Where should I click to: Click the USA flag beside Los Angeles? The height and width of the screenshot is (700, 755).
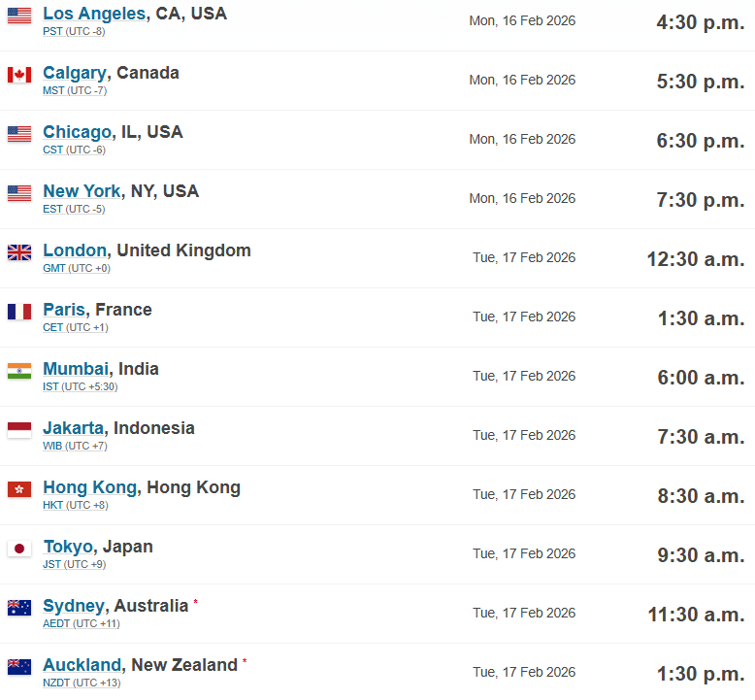(x=19, y=16)
